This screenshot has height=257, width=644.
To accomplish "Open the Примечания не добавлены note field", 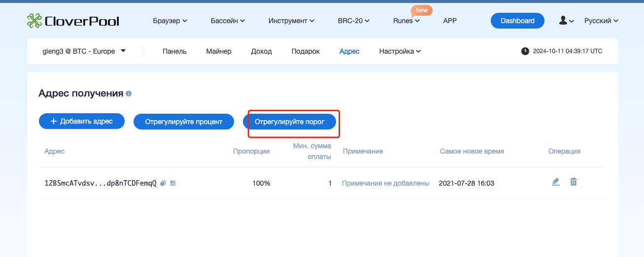I will click(386, 183).
